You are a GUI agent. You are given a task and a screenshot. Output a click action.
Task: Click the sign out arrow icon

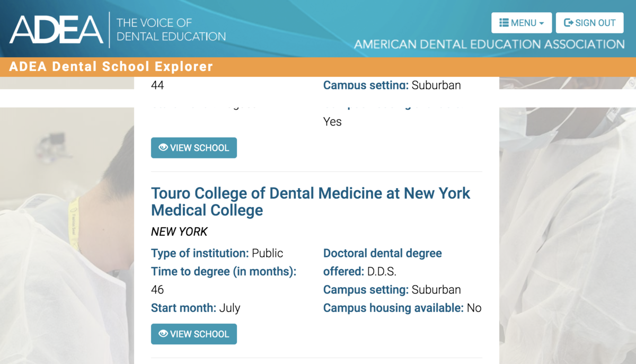pos(569,23)
